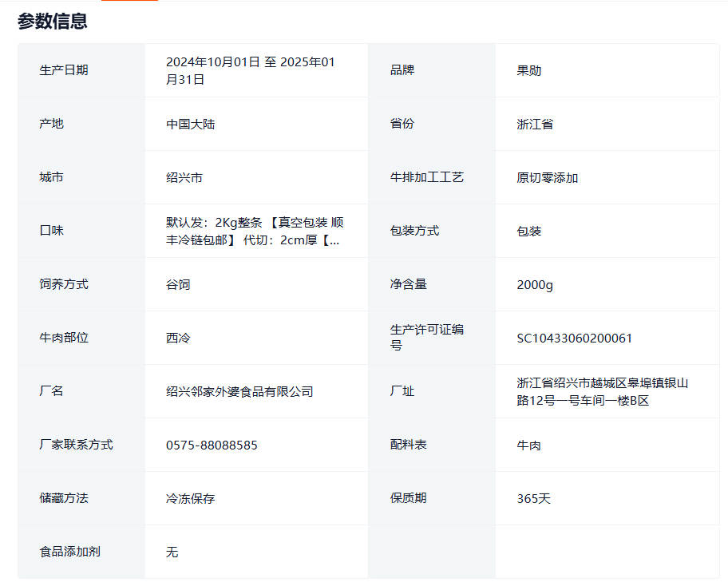Select license number SC10433060200061
The height and width of the screenshot is (586, 728).
click(574, 338)
